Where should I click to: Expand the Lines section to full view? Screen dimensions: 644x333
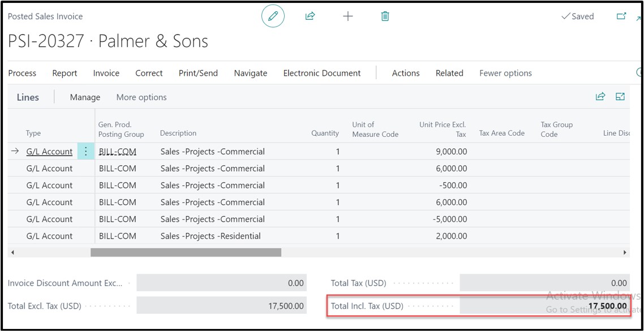[x=620, y=97]
